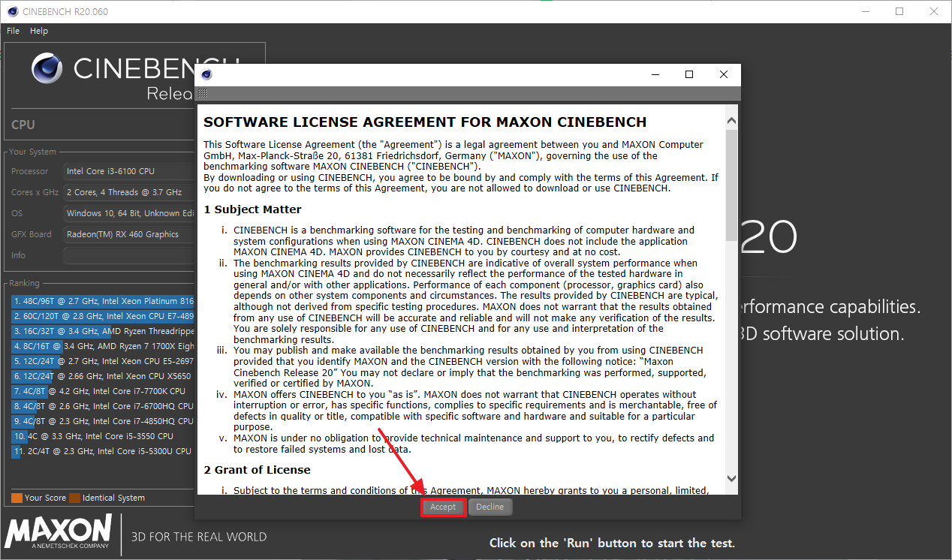This screenshot has height=560, width=952.
Task: Click the GFX Board field Radeon RX 460
Action: 129,234
